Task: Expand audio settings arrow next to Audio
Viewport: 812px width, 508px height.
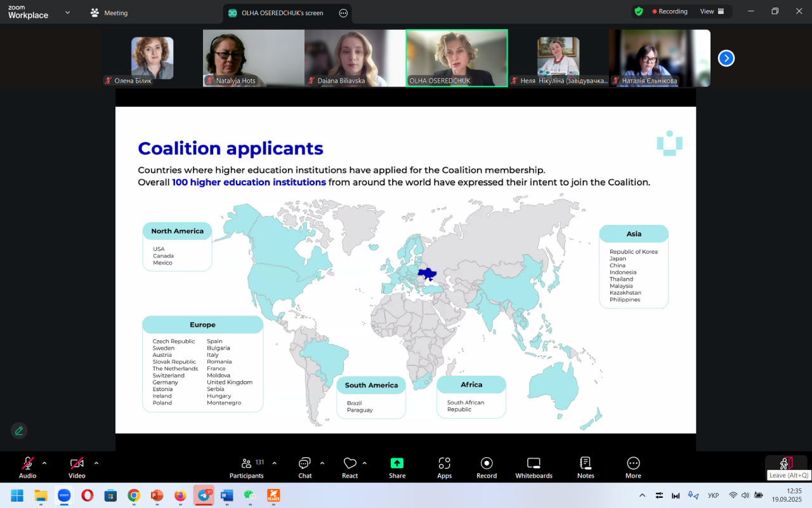Action: click(x=44, y=463)
